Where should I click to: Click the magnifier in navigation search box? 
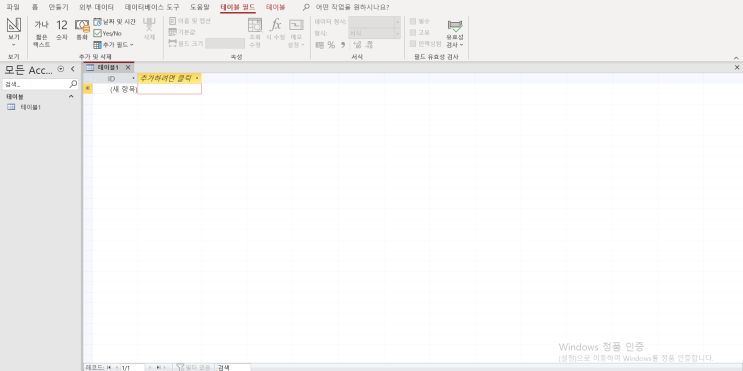(73, 84)
